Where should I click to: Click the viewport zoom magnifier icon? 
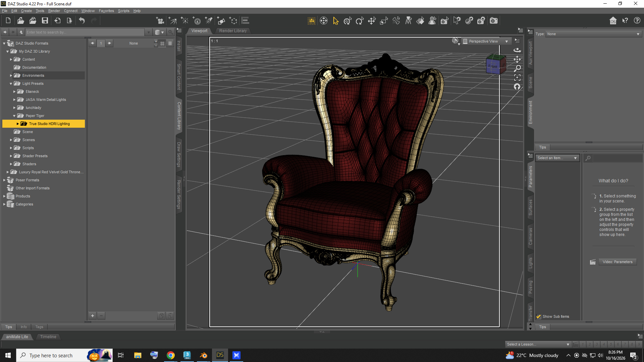coord(517,68)
